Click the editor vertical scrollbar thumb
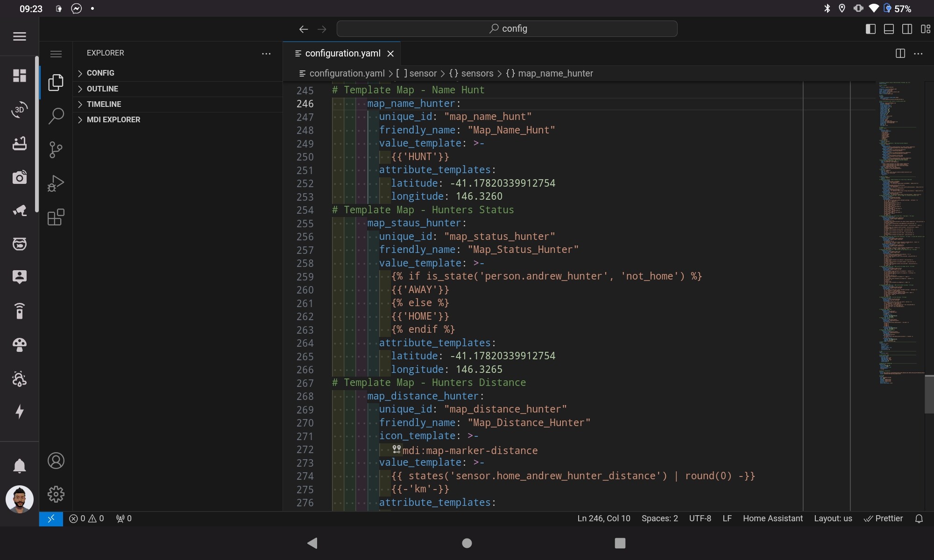Screen dimensions: 934x560 [x=929, y=394]
